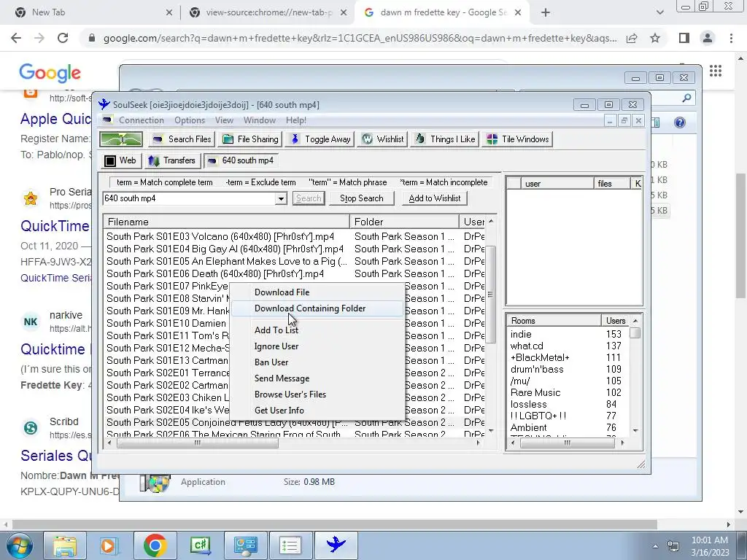747x560 pixels.
Task: Bookmark this page with star icon
Action: pos(655,38)
